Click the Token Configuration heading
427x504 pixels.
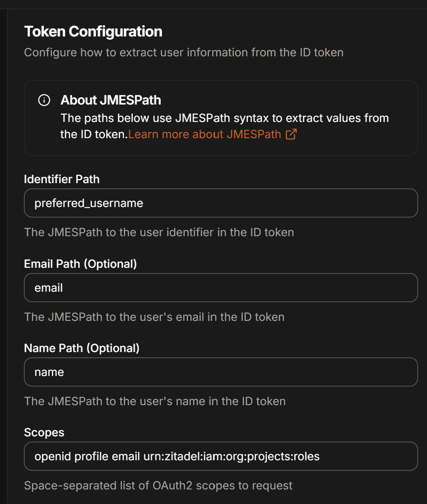click(93, 31)
